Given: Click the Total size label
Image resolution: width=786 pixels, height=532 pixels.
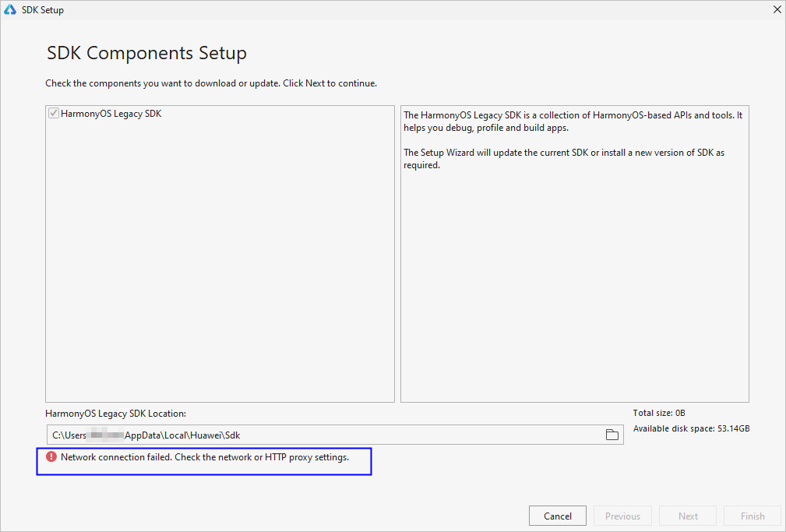Looking at the screenshot, I should click(x=659, y=413).
